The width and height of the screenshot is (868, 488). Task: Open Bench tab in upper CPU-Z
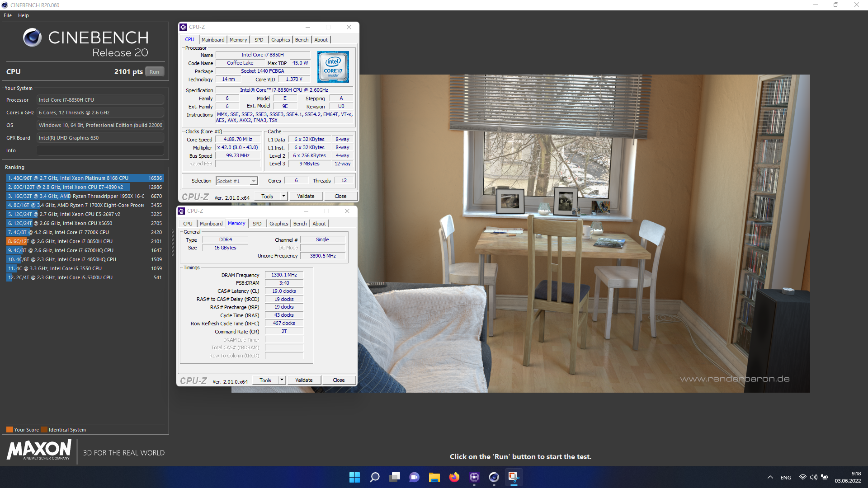(302, 40)
